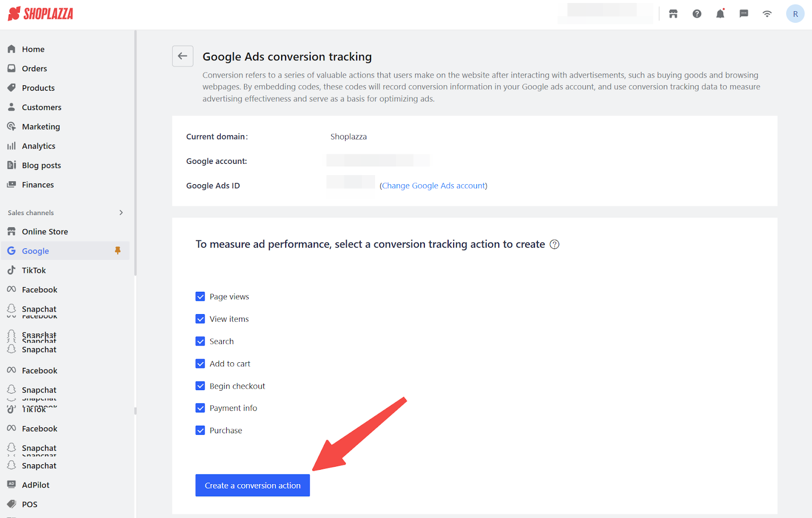Open the notifications bell
Viewport: 812px width, 518px height.
[x=720, y=14]
